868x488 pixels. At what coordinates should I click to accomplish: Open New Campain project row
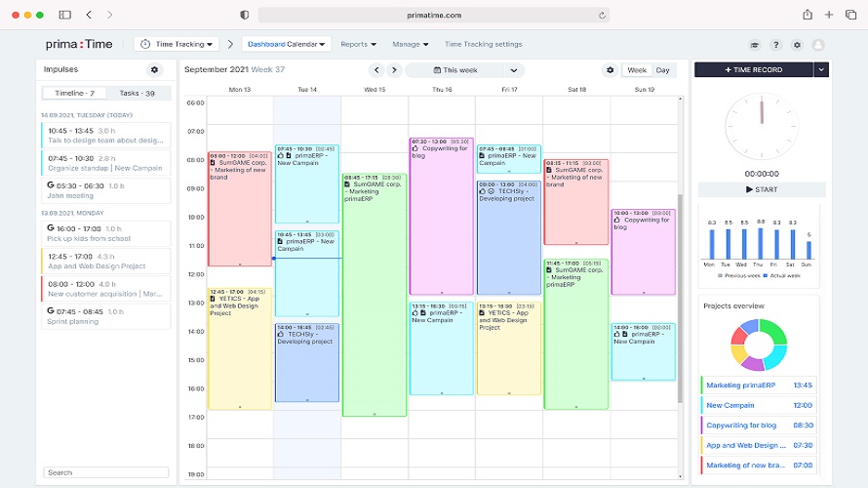tap(759, 405)
